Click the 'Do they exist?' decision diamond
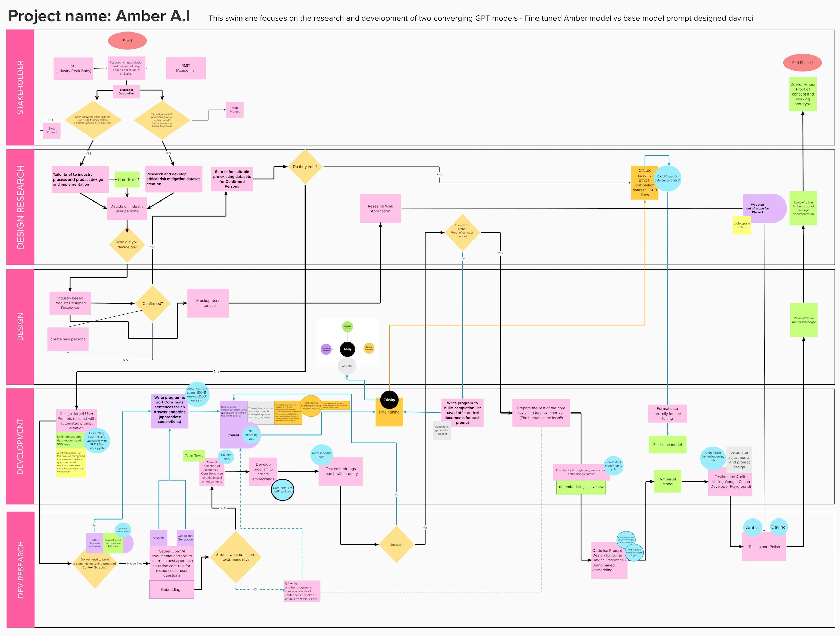This screenshot has height=636, width=840. coord(305,167)
